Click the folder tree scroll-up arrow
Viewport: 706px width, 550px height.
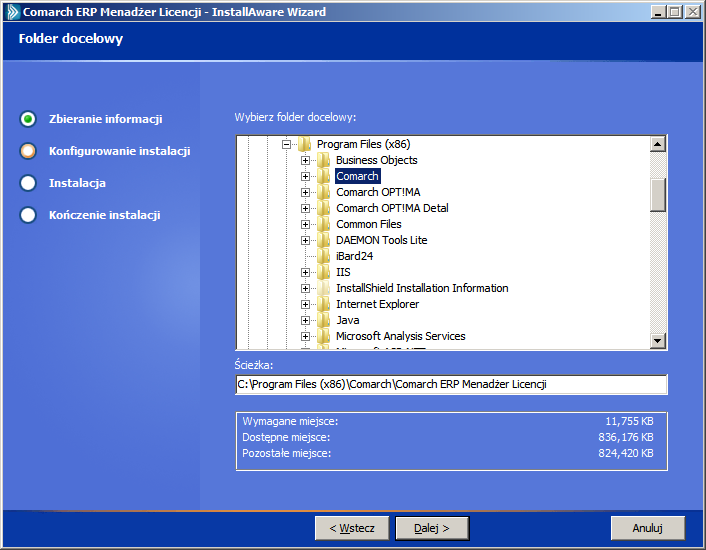[658, 144]
